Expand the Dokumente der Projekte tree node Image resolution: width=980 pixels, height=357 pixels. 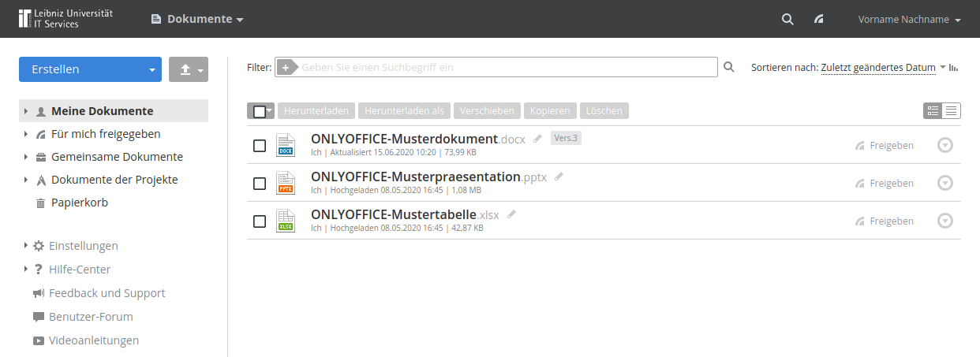click(26, 180)
